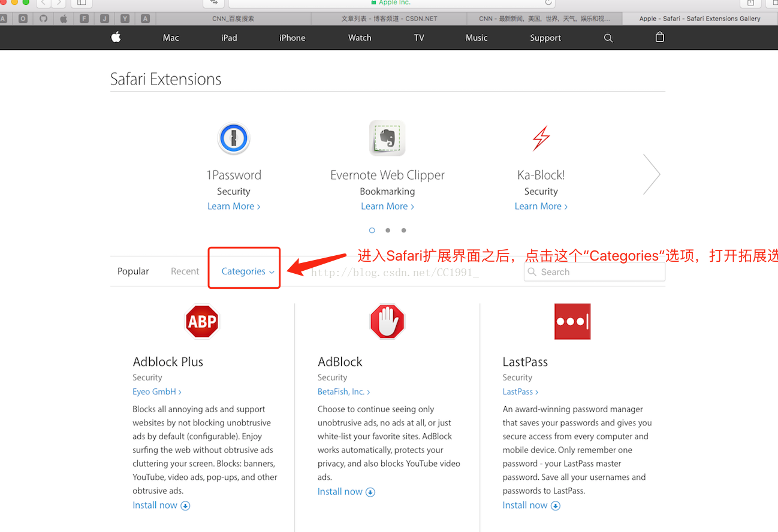Click Learn More under 1Password
This screenshot has height=532, width=778.
(x=234, y=206)
